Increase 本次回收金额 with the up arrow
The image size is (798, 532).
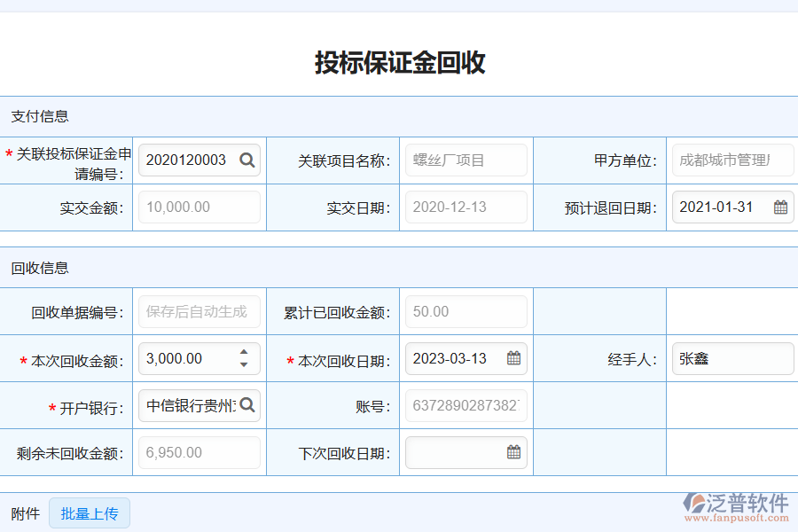coord(243,353)
